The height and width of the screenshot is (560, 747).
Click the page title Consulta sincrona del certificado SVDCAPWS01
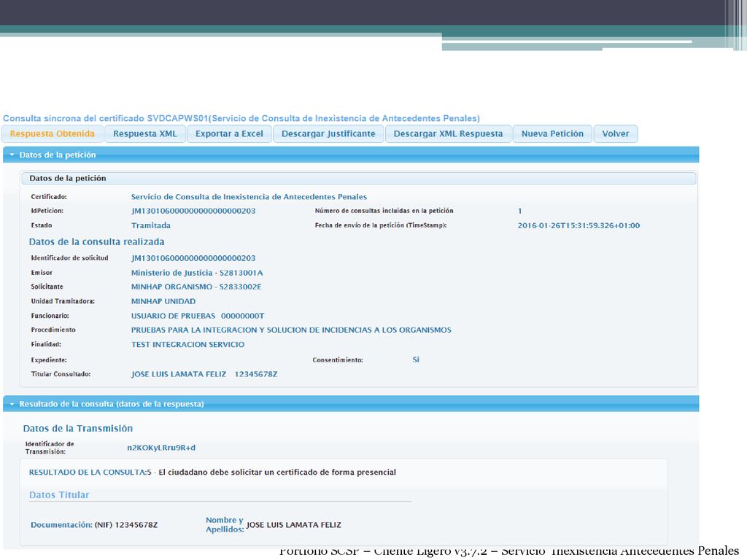[x=241, y=118]
